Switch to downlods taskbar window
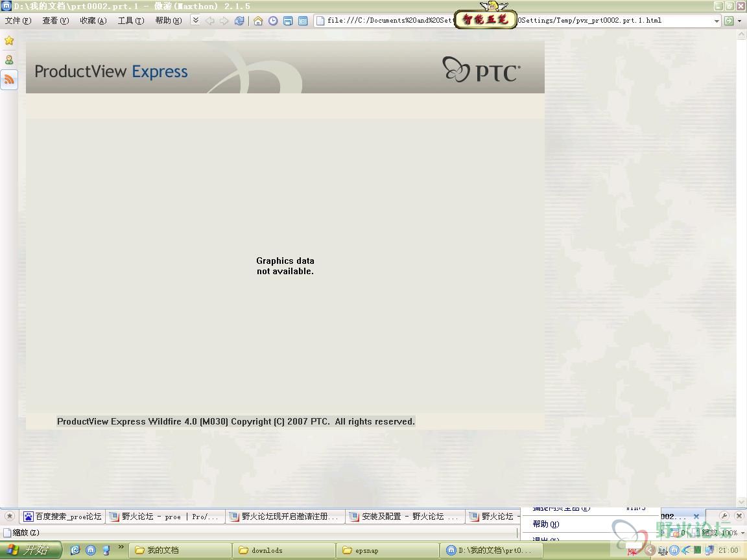Screen dimensions: 747x560 284,550
